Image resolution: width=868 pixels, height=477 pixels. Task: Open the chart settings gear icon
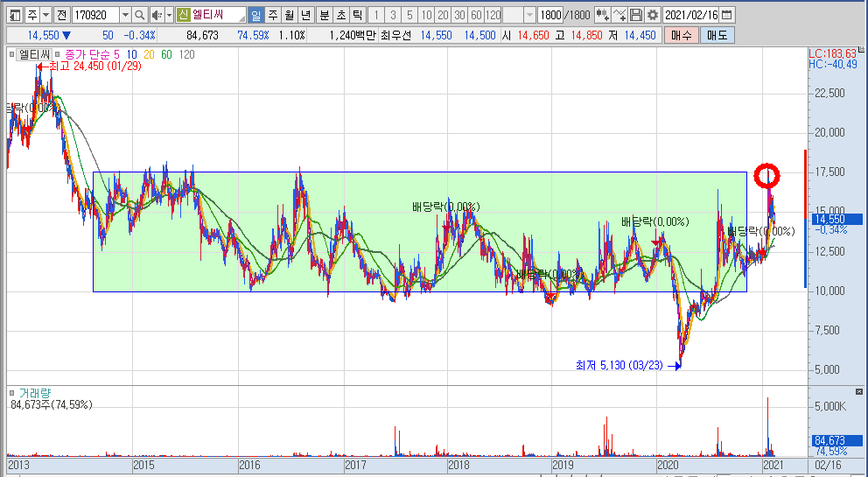click(x=652, y=15)
